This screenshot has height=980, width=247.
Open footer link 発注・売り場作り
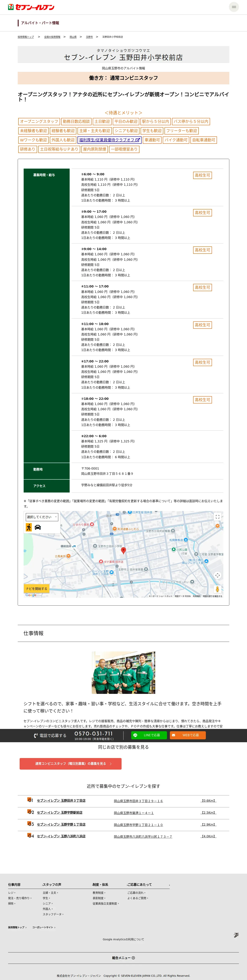coord(20,898)
